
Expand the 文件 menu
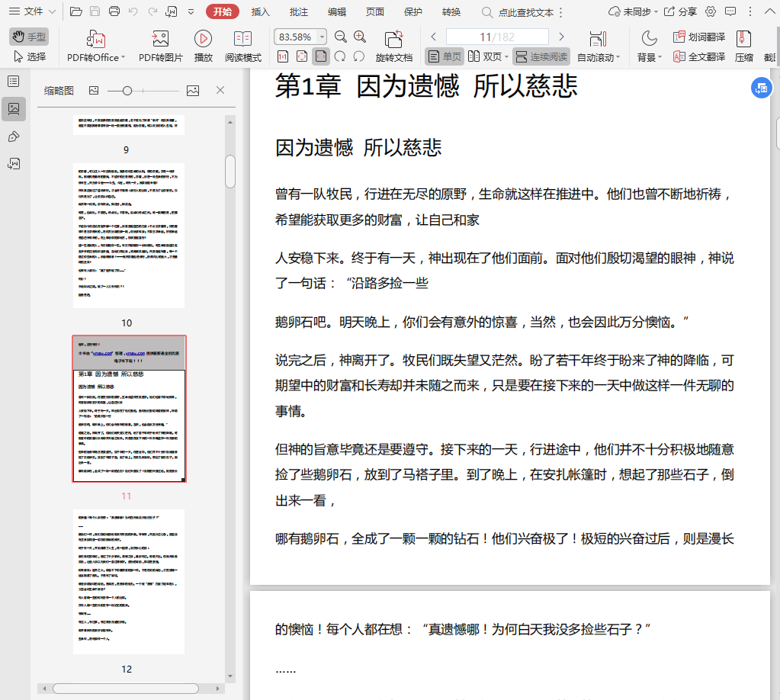31,11
